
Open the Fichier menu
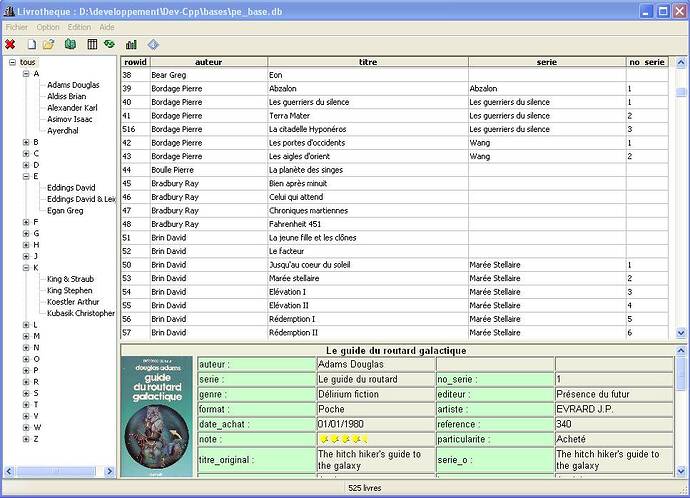pos(16,27)
